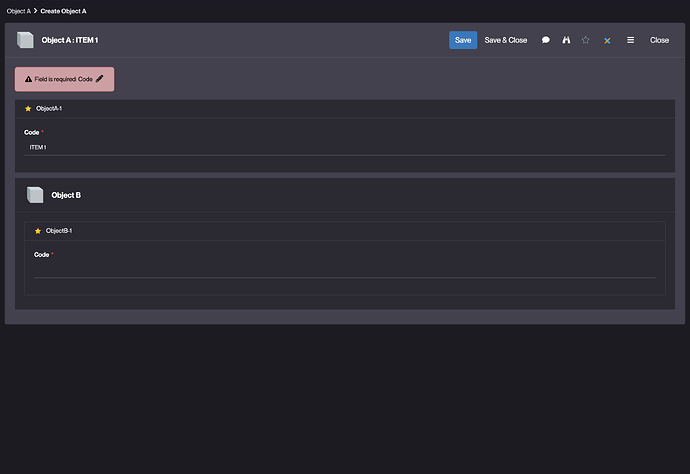Open the hamburger menu icon
This screenshot has width=690, height=474.
click(630, 40)
